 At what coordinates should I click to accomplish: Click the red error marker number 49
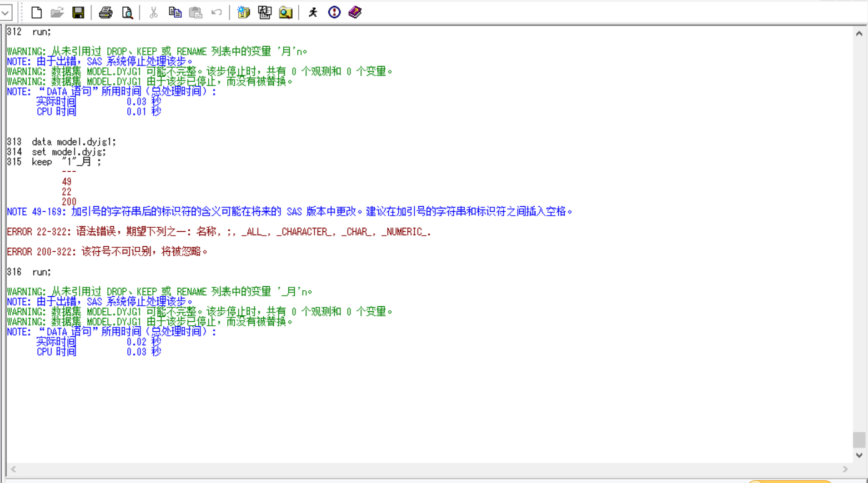(67, 182)
